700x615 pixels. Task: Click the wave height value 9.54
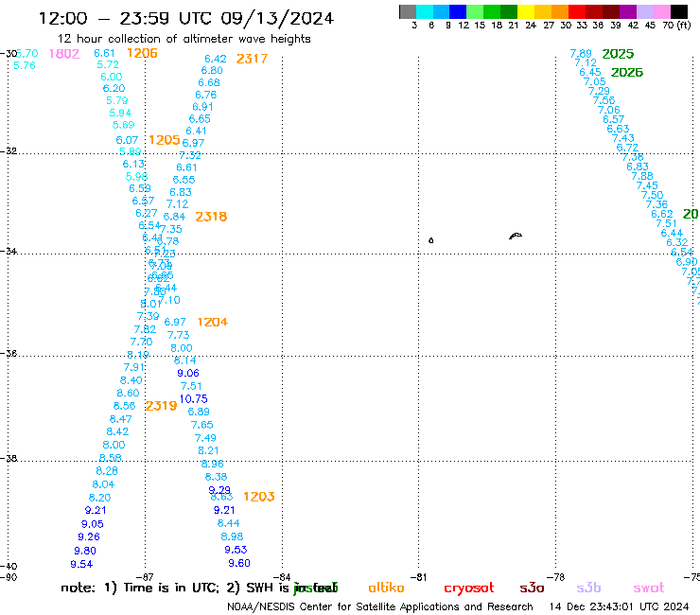(x=81, y=565)
